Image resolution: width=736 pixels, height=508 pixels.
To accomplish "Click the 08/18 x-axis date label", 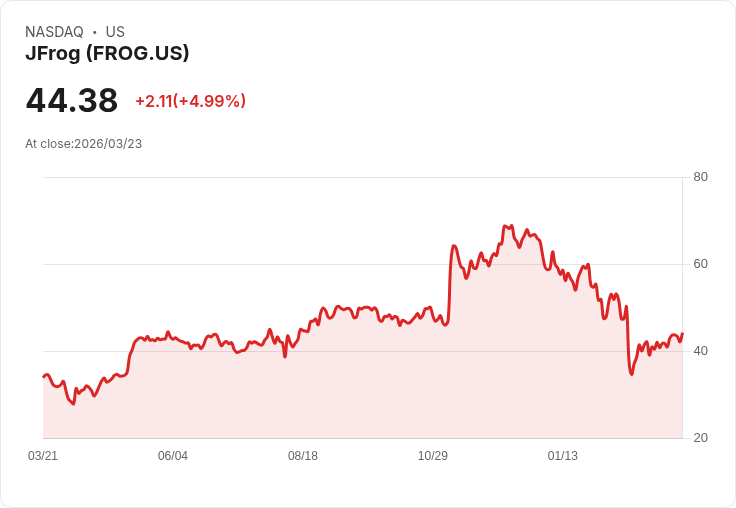I will 303,456.
